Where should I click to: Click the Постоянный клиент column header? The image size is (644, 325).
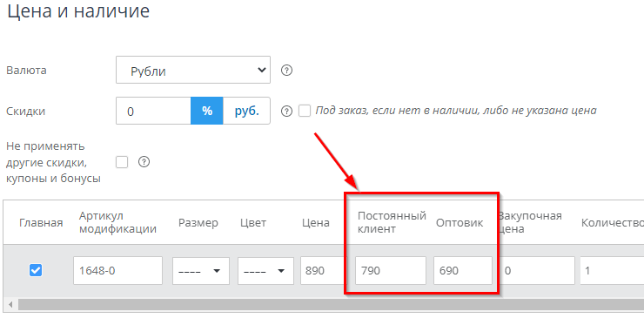click(392, 222)
